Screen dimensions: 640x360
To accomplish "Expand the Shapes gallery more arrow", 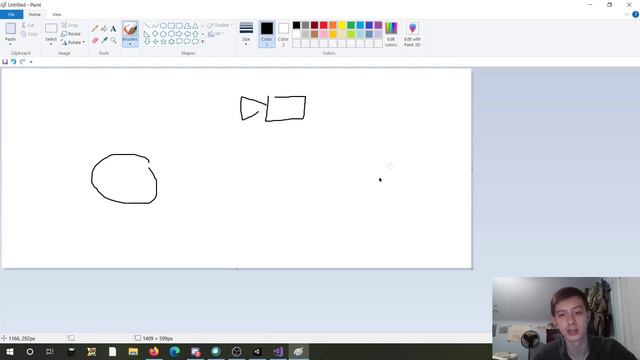I will 202,42.
